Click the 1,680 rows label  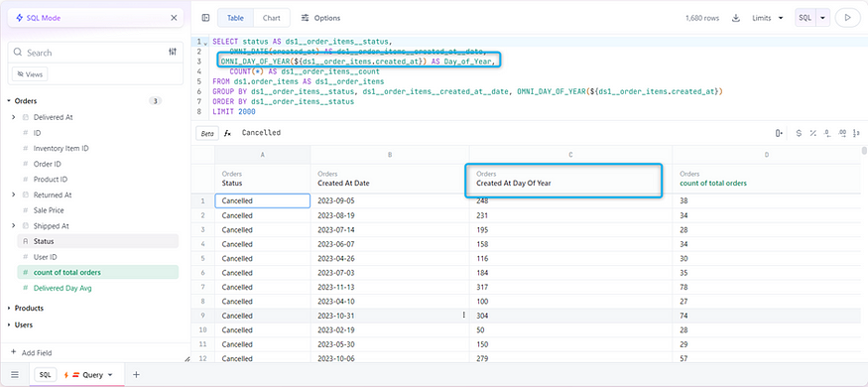702,18
